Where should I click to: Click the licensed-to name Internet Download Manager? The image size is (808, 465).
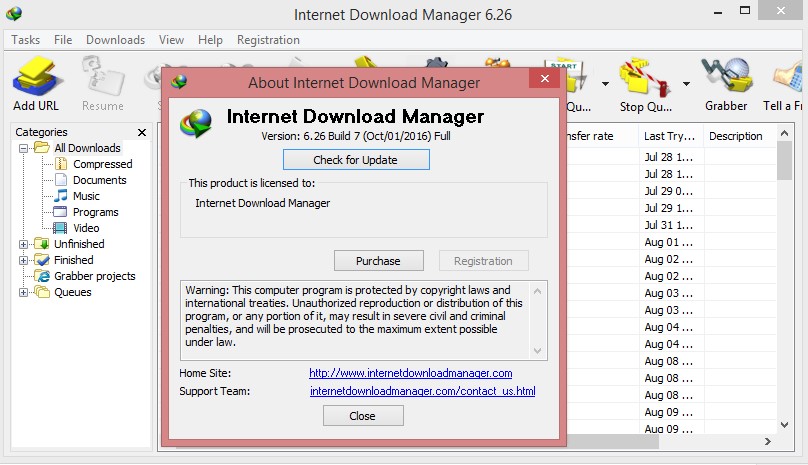point(263,203)
